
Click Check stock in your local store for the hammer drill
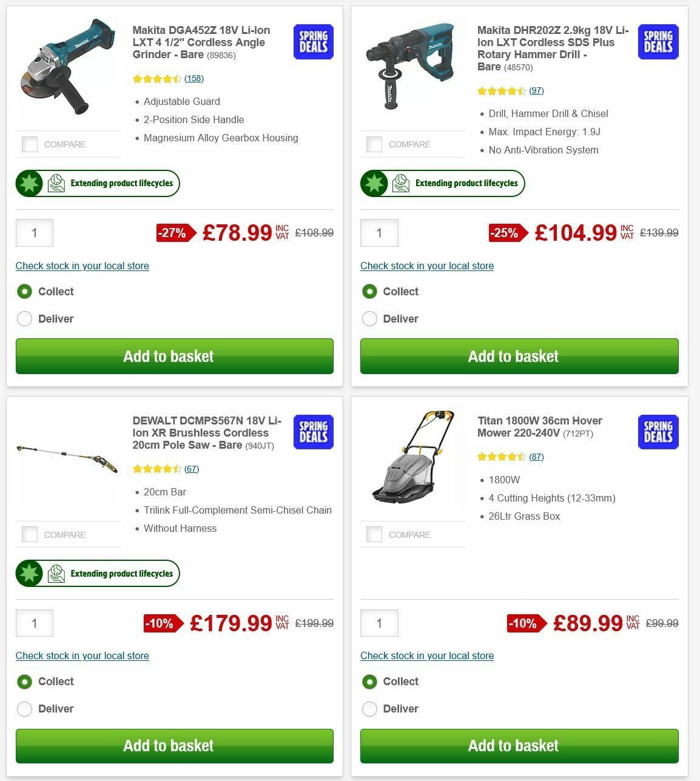[x=427, y=266]
